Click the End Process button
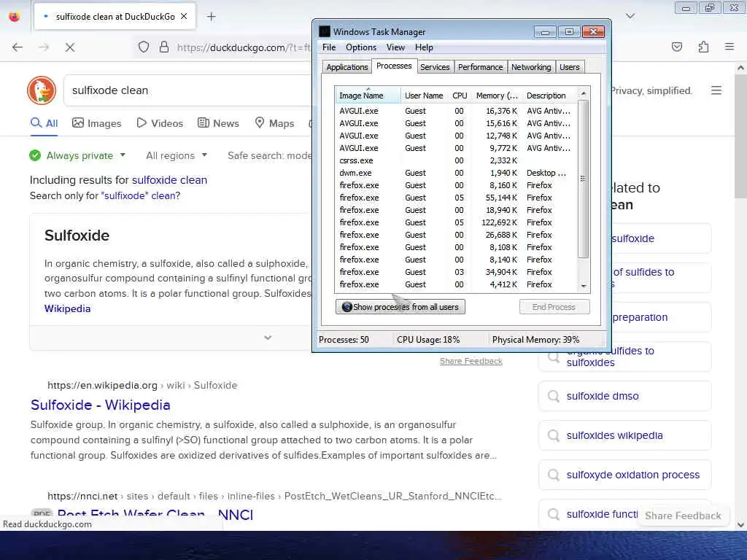The width and height of the screenshot is (747, 560). pyautogui.click(x=554, y=307)
